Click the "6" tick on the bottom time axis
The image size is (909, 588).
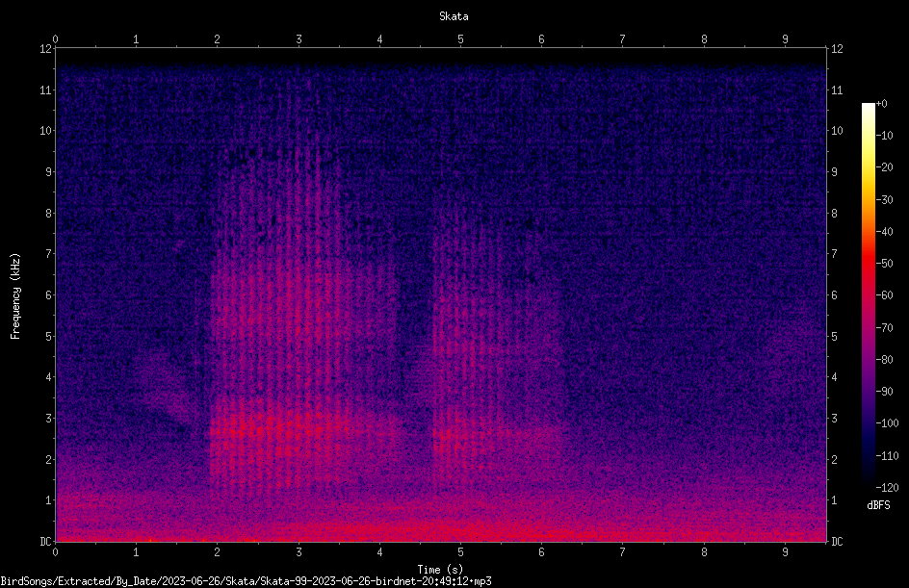tap(541, 552)
